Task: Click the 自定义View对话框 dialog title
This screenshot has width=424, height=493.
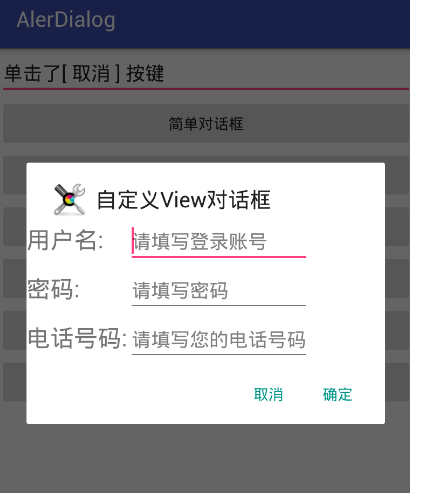Action: click(x=184, y=200)
